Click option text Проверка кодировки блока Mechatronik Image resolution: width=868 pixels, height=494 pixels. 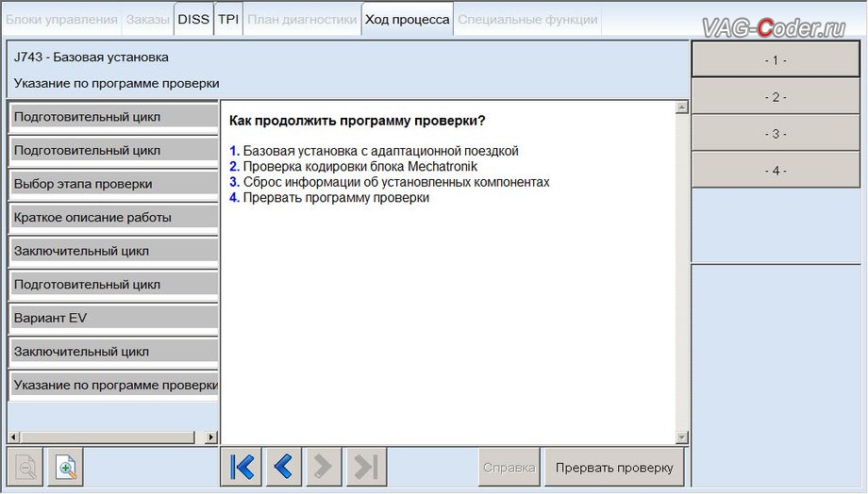coord(359,167)
